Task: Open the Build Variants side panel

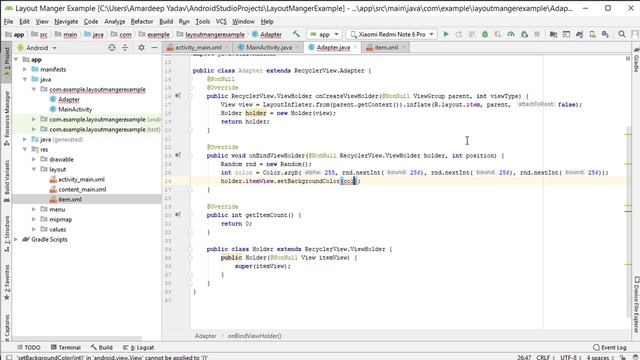Action: (x=7, y=181)
